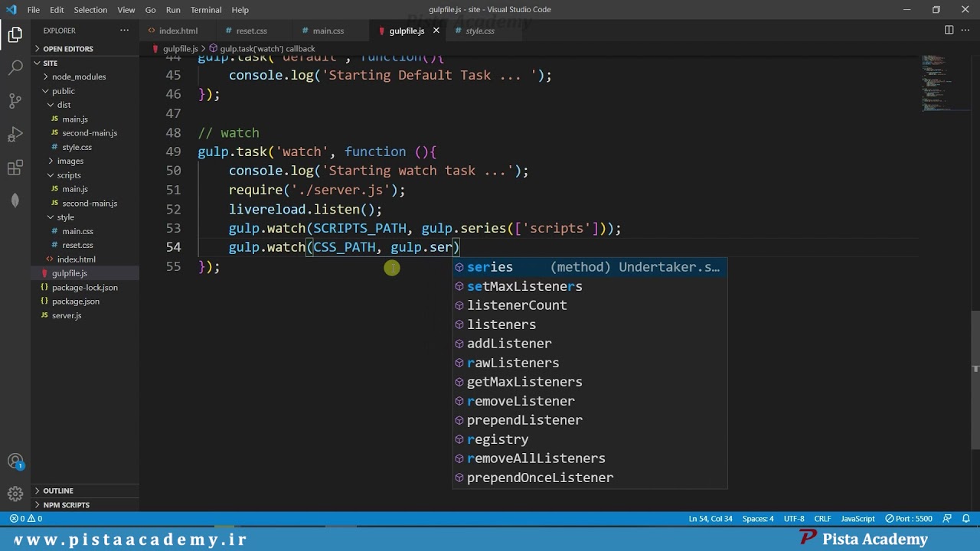Open the File menu
The image size is (980, 551).
pos(34,10)
